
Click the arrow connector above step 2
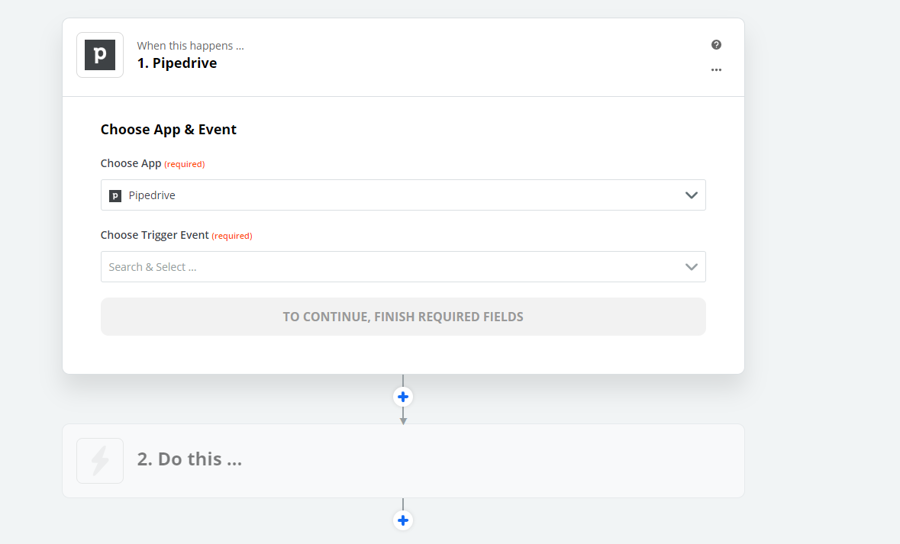[403, 419]
